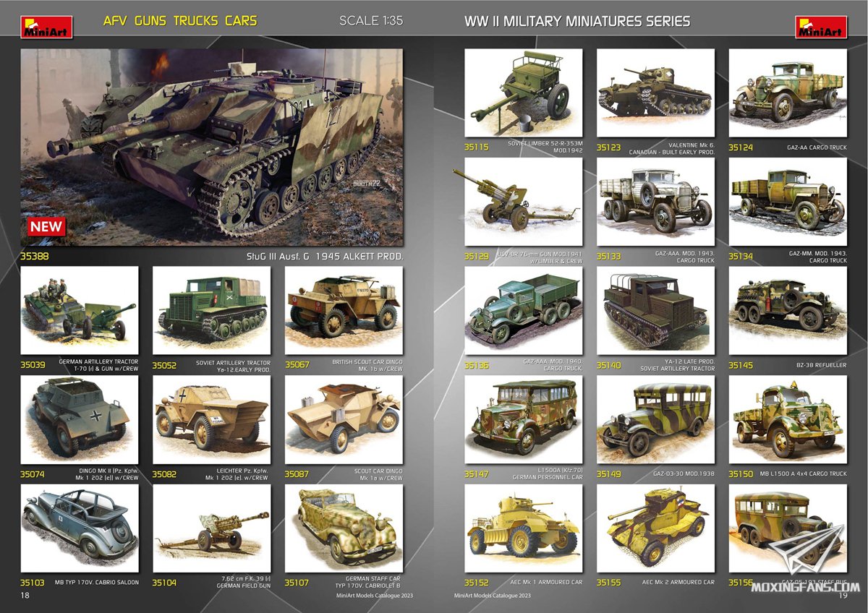This screenshot has width=868, height=613.
Task: Open the GAZ-AAA Mod. 1940 truck picture
Action: tap(524, 311)
